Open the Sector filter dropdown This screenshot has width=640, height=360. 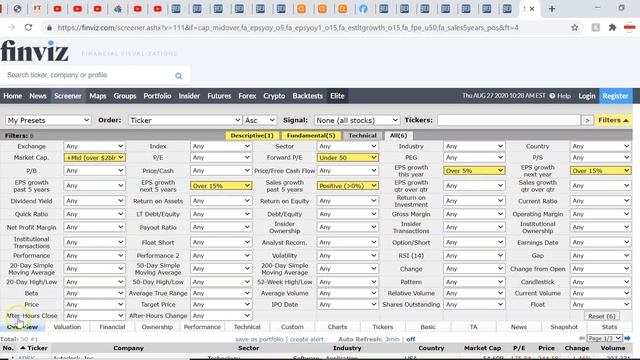click(x=347, y=146)
